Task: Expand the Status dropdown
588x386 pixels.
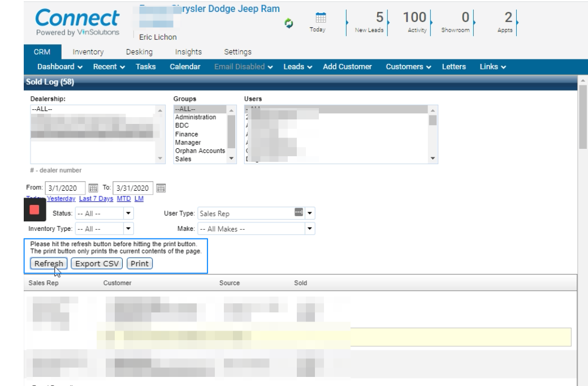Action: (128, 213)
